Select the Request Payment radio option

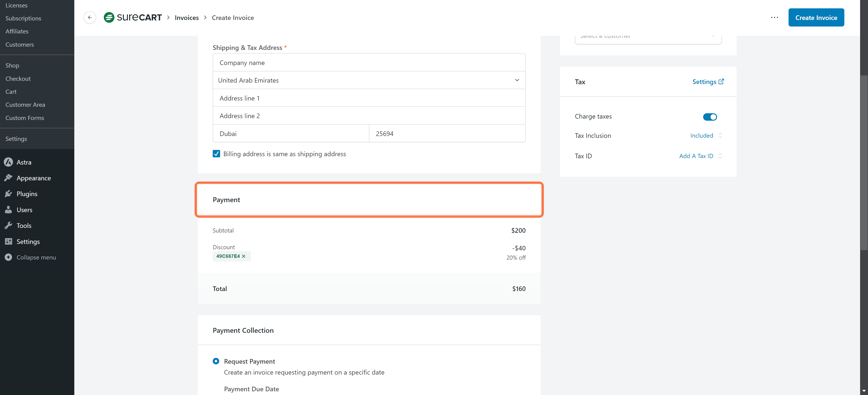click(216, 361)
